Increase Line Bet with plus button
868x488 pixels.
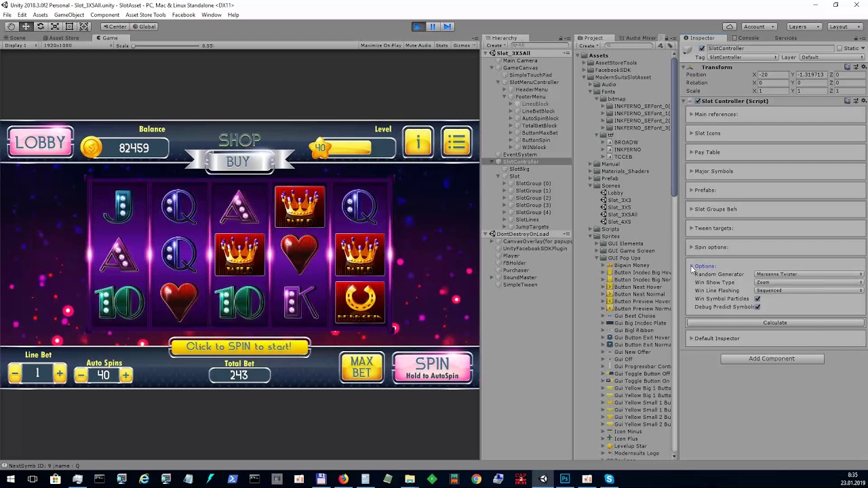click(60, 374)
